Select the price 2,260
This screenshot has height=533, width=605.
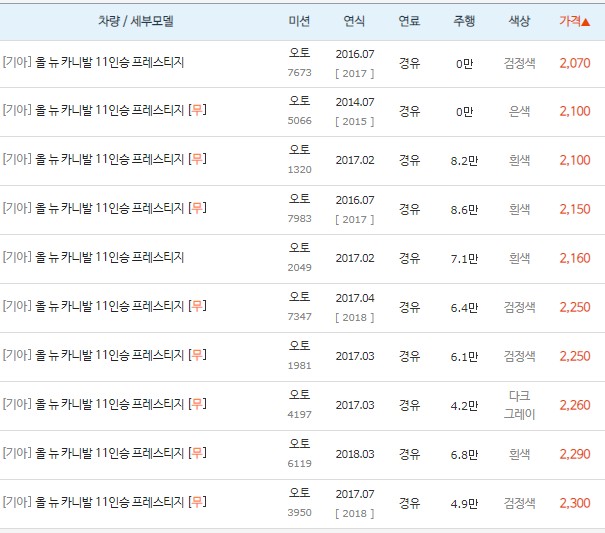click(x=575, y=405)
